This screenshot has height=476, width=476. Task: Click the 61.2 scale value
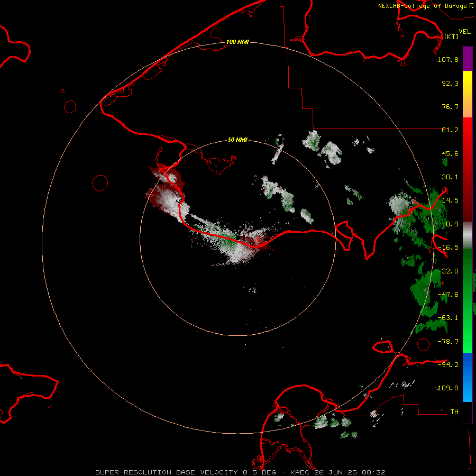point(450,130)
